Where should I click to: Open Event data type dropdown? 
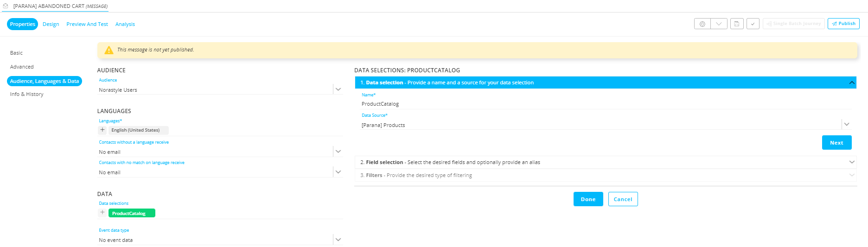coord(338,240)
